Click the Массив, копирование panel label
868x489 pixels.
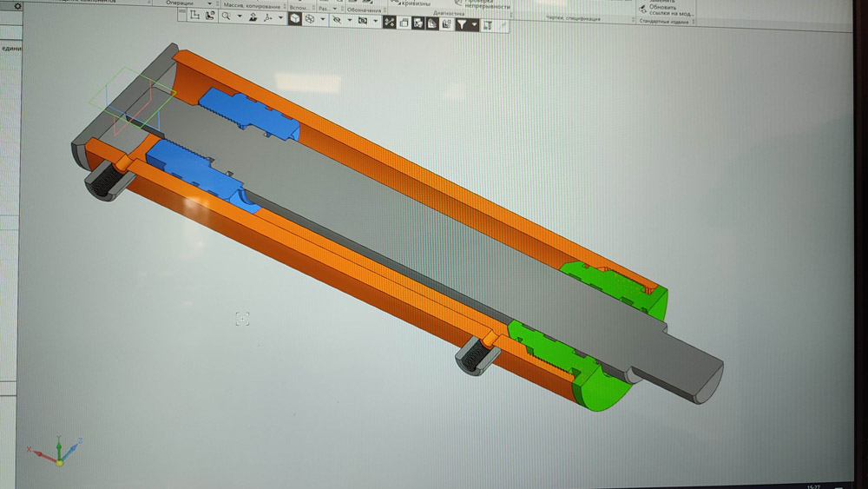pyautogui.click(x=252, y=5)
